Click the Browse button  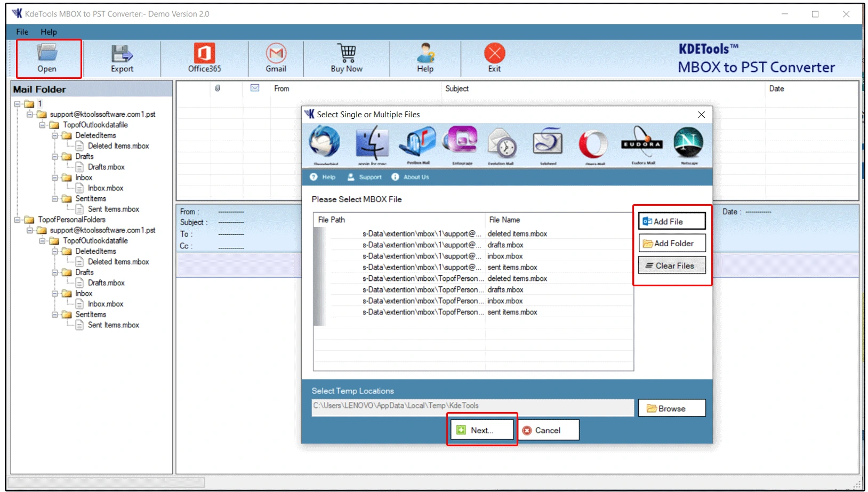pyautogui.click(x=672, y=408)
